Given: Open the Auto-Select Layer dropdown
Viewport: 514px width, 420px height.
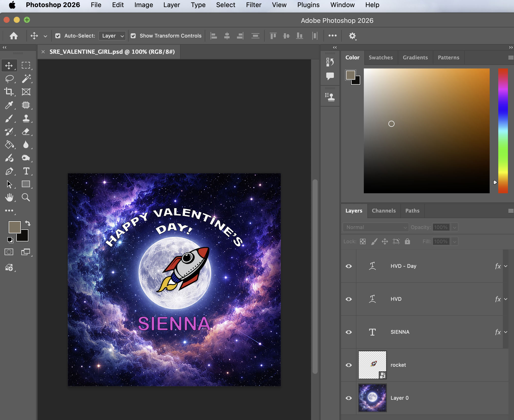Looking at the screenshot, I should [112, 36].
